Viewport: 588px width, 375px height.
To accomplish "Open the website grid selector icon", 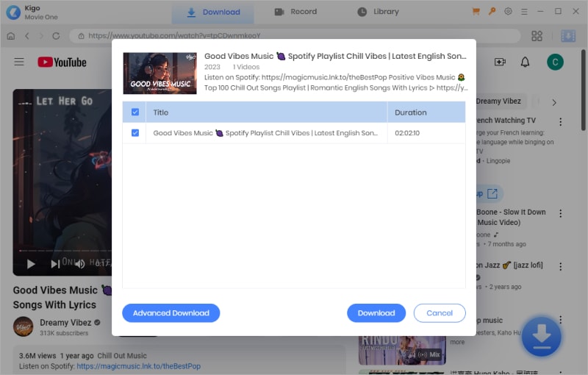I will pos(537,36).
